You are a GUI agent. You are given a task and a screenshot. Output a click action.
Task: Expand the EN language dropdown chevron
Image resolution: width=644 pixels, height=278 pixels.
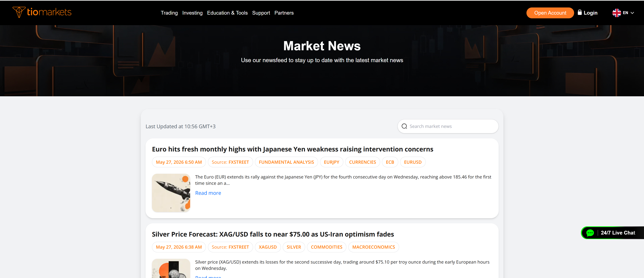[632, 13]
